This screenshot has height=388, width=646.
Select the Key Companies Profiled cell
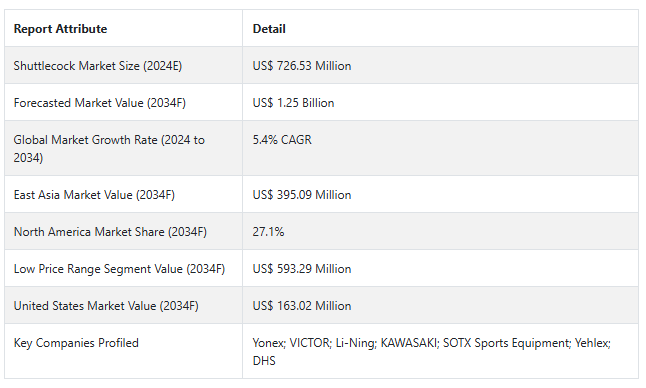click(x=123, y=351)
